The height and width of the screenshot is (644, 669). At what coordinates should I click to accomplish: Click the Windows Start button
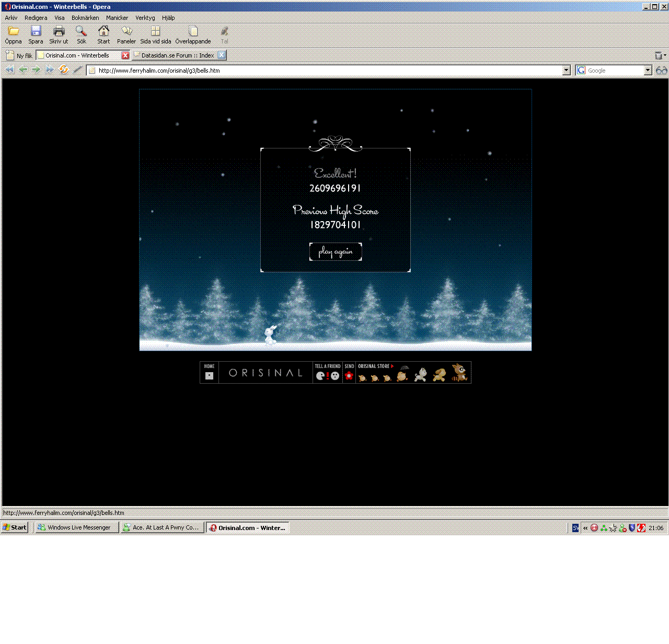tap(15, 527)
